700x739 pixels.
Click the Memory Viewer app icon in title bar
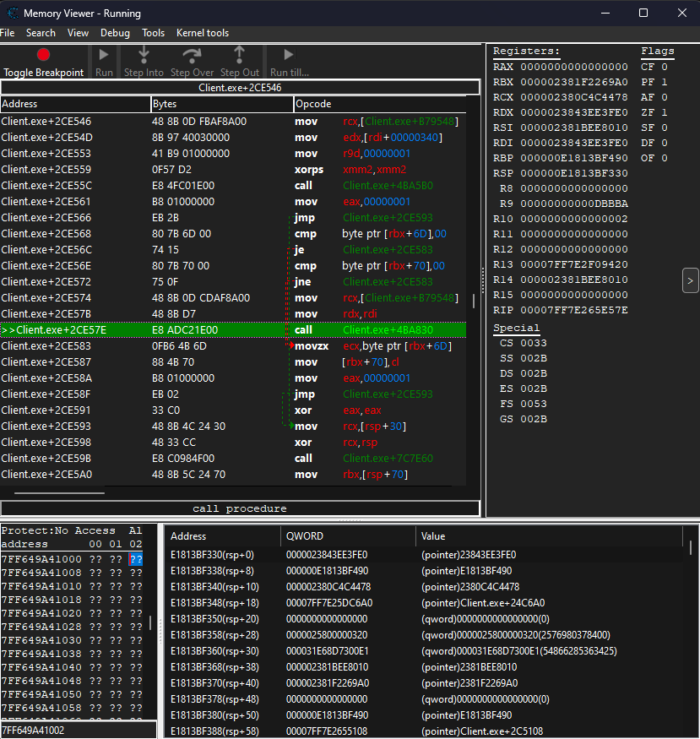tap(12, 14)
